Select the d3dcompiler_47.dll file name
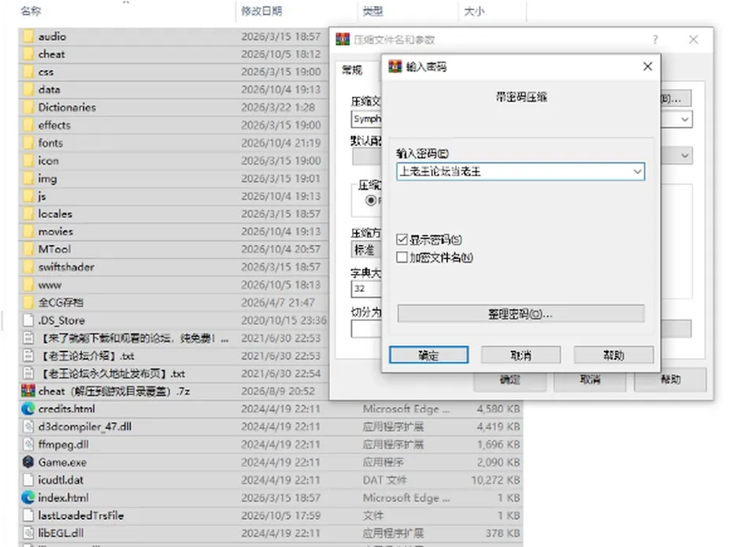The width and height of the screenshot is (756, 547). (85, 427)
